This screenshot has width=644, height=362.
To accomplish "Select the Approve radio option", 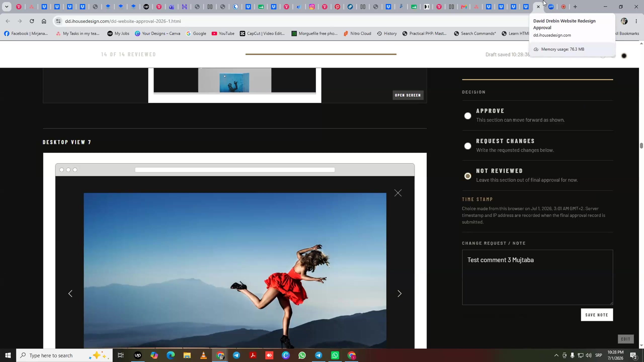I will [x=468, y=116].
